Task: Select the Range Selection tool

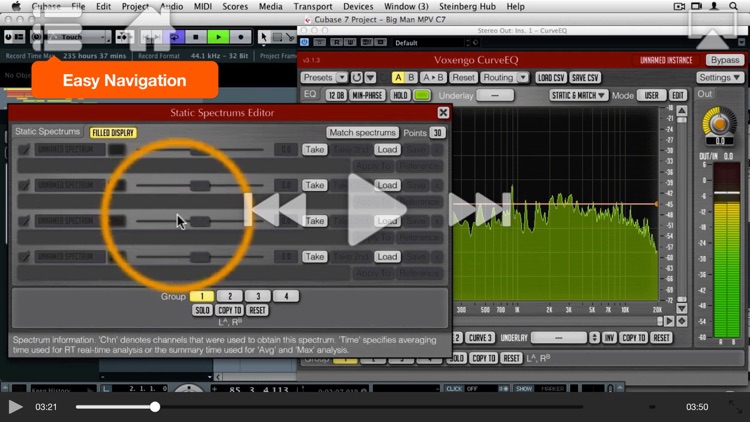Action: (277, 37)
